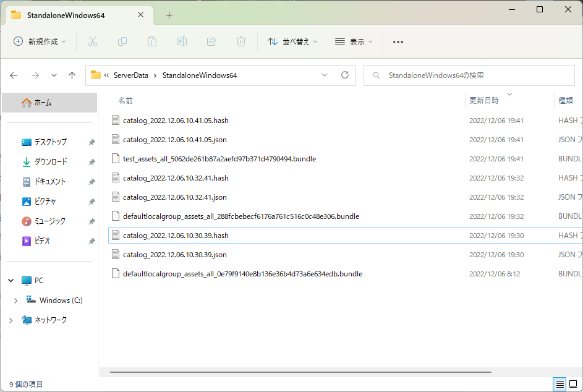Focus the StandaloneWindows64の検索 search box
Screen dimensions: 583x392
[x=469, y=75]
